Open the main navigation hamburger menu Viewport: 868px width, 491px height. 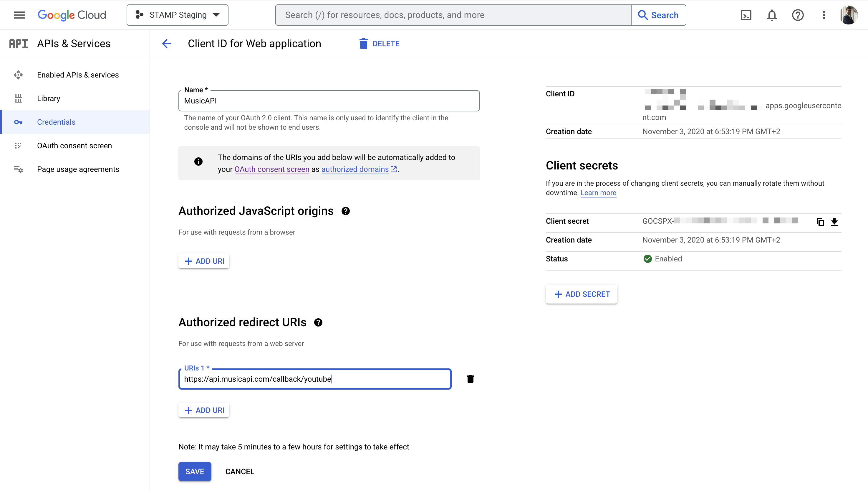[19, 15]
